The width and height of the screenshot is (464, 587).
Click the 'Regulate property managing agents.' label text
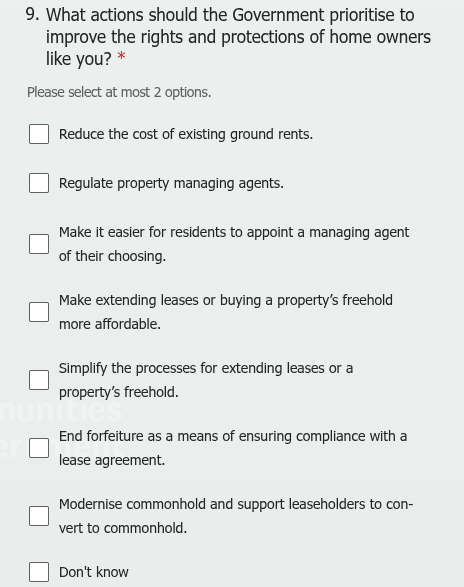pyautogui.click(x=171, y=183)
